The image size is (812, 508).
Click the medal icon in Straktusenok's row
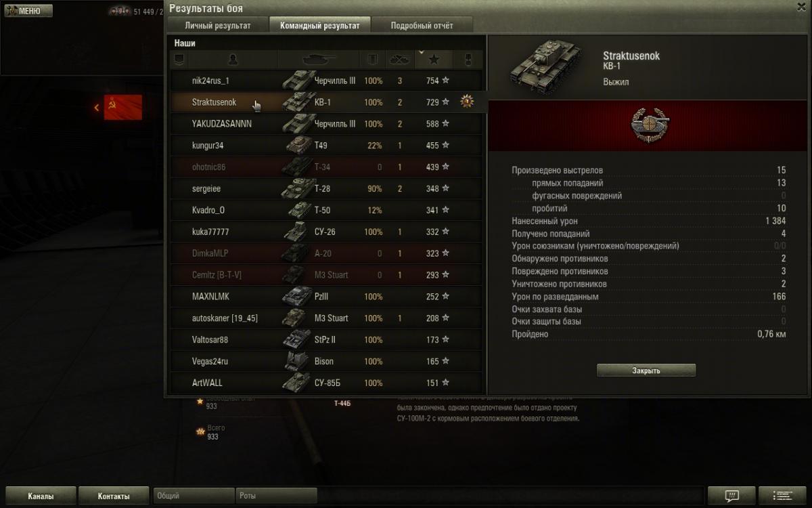(x=466, y=102)
